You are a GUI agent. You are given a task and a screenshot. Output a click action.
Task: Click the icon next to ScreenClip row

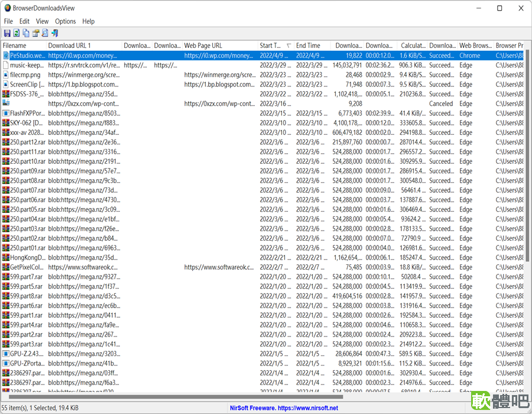[6, 85]
